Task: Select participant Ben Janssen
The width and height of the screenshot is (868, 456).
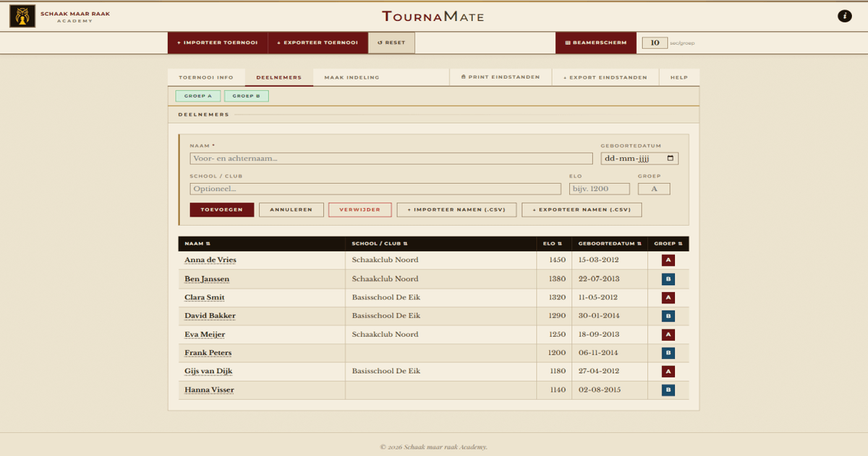Action: click(x=207, y=279)
